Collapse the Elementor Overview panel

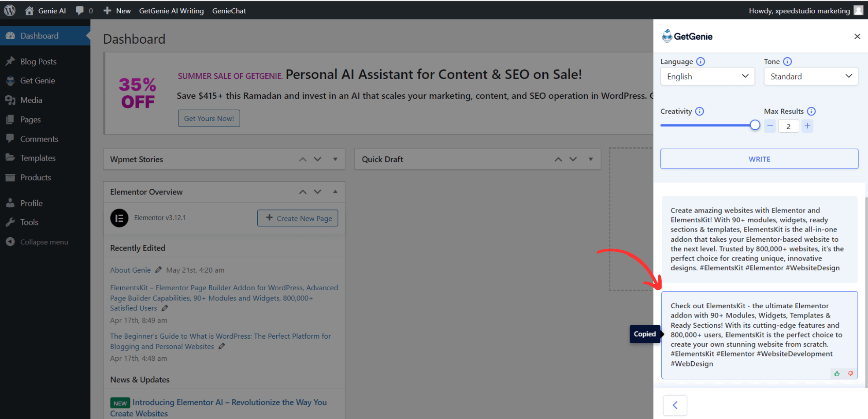335,192
